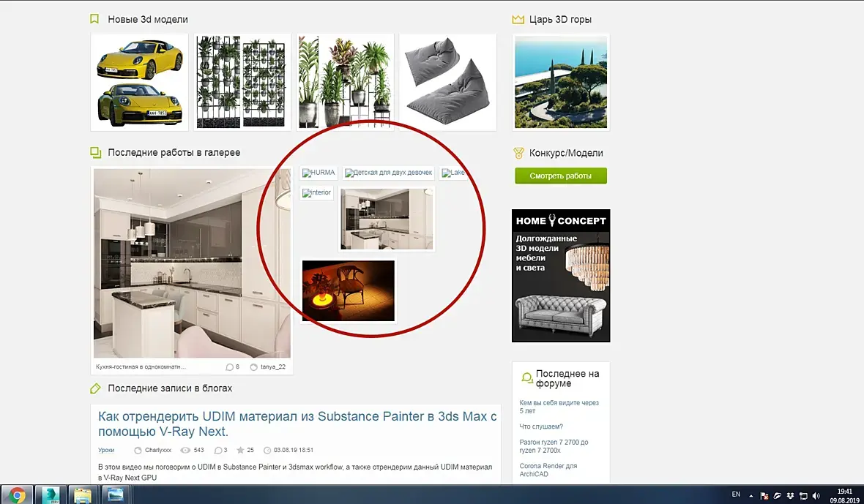Open Детская для двух девочек gallery item
Image resolution: width=864 pixels, height=504 pixels.
tap(389, 173)
